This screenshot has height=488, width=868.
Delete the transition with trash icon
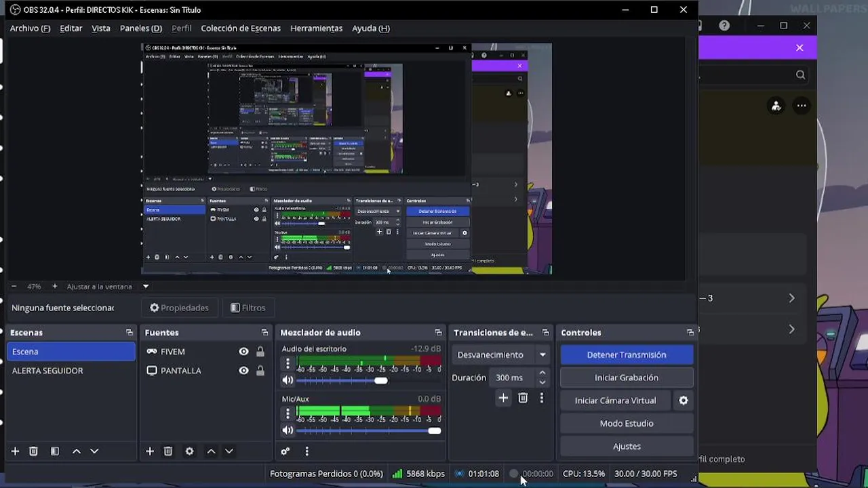click(x=523, y=399)
